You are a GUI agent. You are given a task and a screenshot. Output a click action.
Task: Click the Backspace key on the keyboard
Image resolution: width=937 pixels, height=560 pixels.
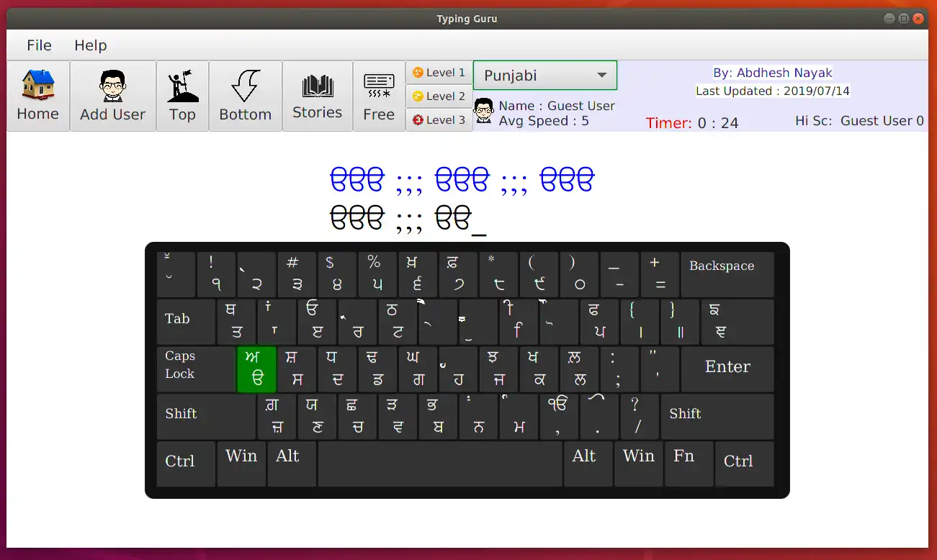tap(727, 274)
